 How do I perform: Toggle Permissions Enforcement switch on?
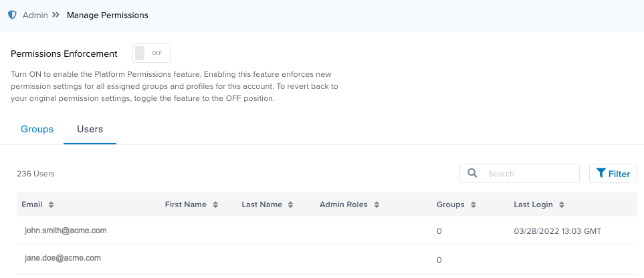click(x=151, y=53)
